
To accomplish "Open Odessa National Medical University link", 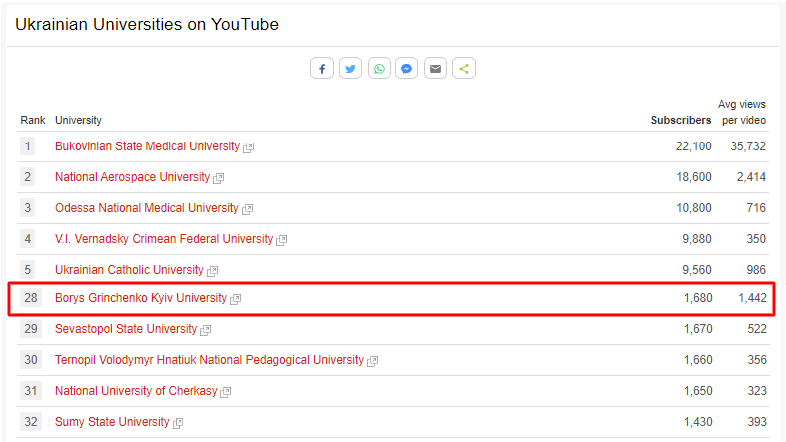I will point(147,208).
